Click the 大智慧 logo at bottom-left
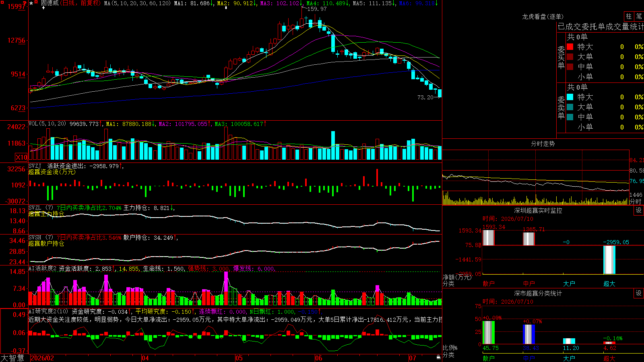The image size is (644, 362). pos(12,358)
